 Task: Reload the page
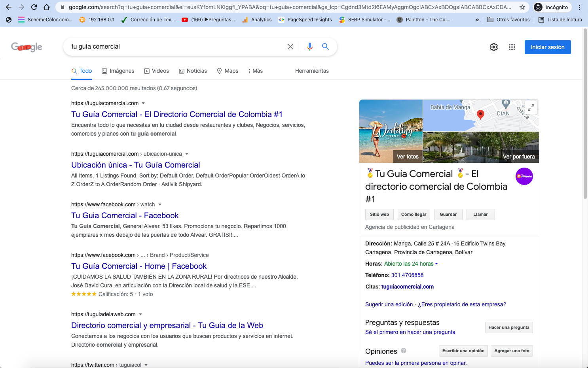34,7
